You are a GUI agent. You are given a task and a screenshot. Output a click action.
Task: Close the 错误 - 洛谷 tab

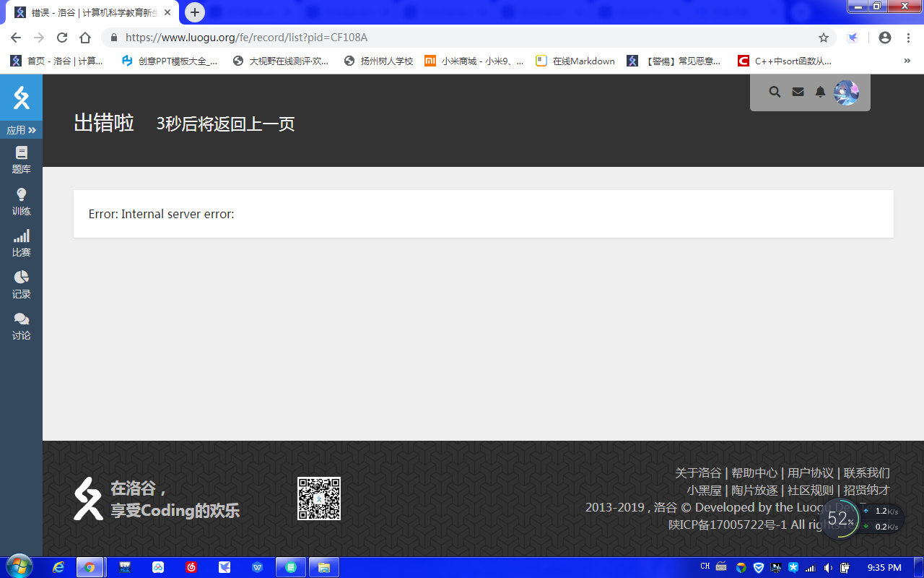[x=167, y=13]
